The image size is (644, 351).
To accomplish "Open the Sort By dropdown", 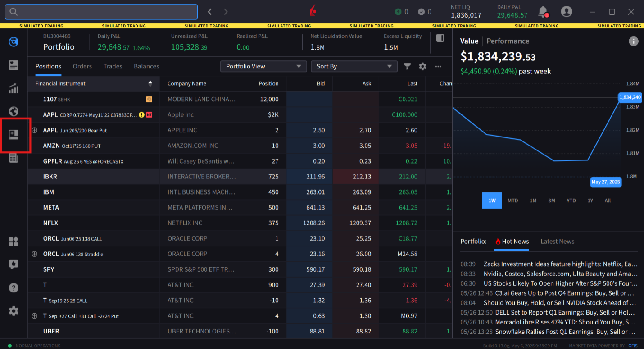I will coord(354,66).
